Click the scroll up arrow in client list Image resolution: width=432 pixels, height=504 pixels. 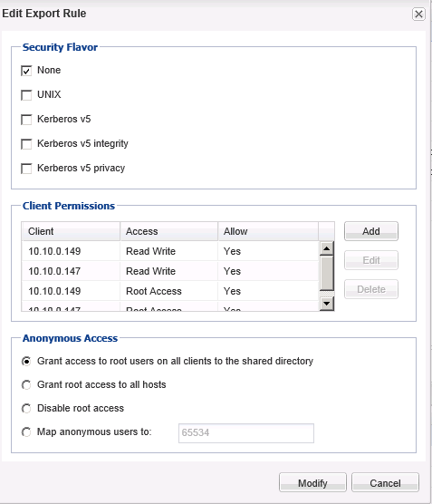click(327, 248)
